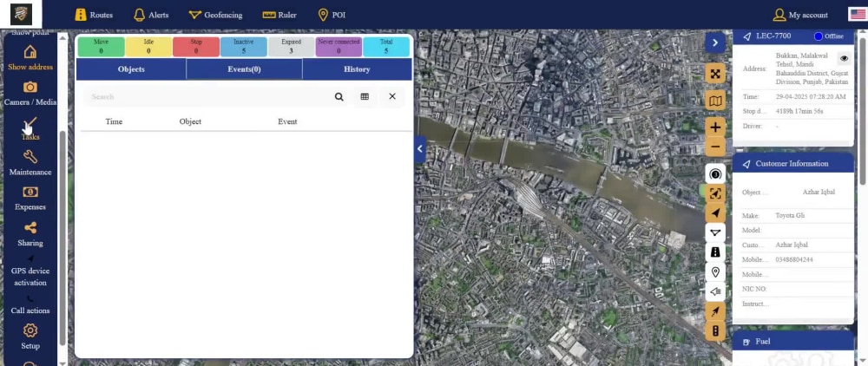
Task: Open GPS device activation
Action: (30, 271)
